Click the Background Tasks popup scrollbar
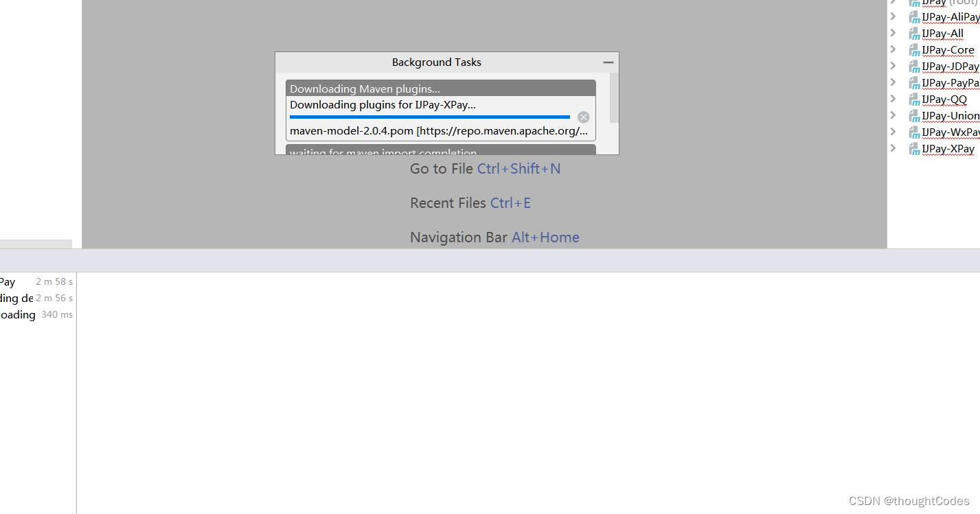 (x=614, y=98)
